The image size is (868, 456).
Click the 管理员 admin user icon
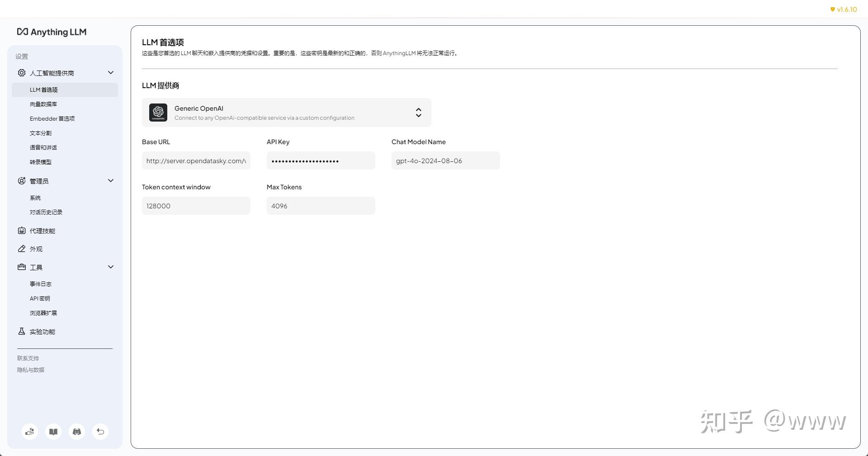21,181
